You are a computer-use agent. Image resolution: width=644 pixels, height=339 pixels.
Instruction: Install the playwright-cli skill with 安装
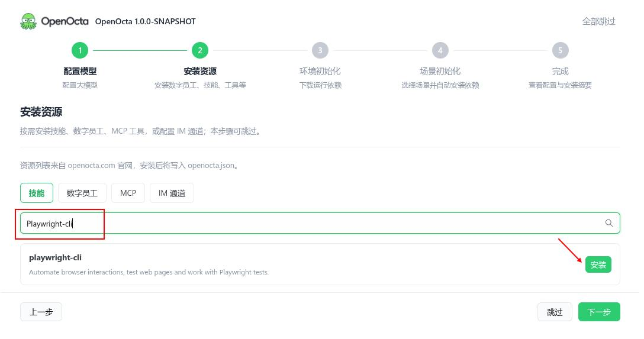(598, 264)
